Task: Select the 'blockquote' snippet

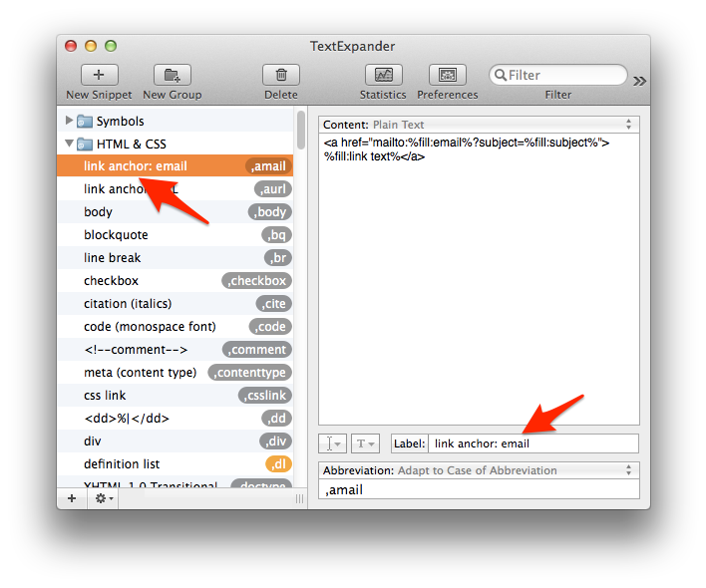Action: (176, 235)
